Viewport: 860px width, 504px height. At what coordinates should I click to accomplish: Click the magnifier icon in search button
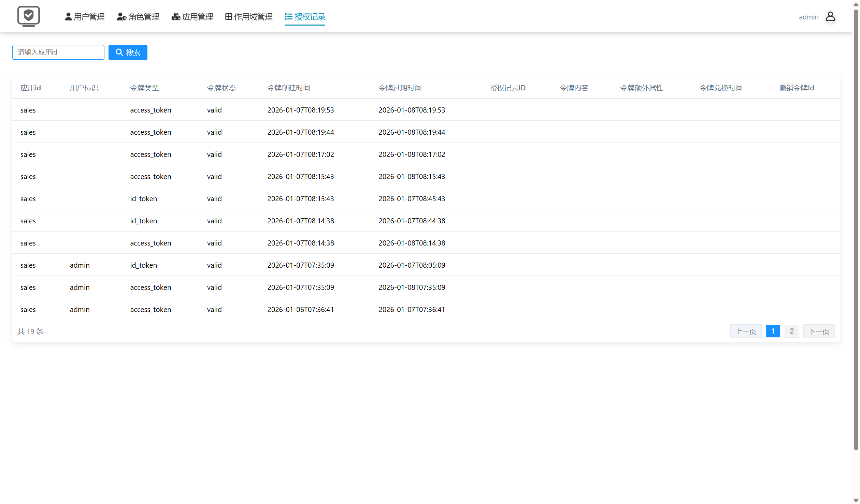tap(119, 52)
